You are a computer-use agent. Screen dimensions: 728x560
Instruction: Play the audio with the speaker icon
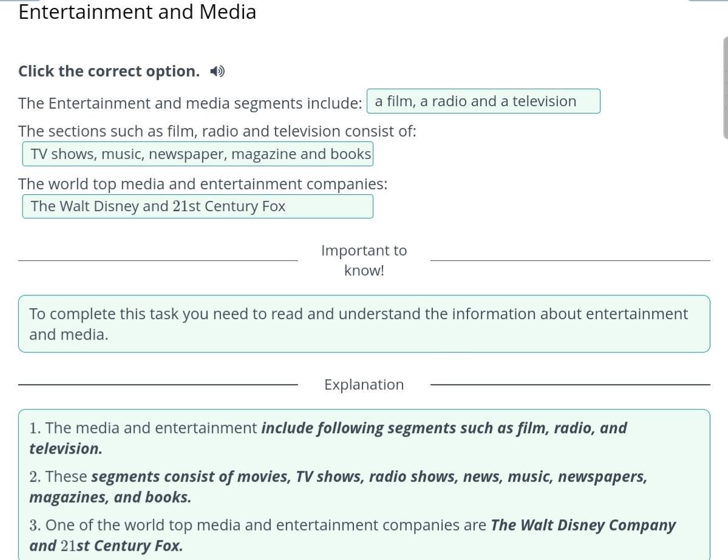pos(217,72)
